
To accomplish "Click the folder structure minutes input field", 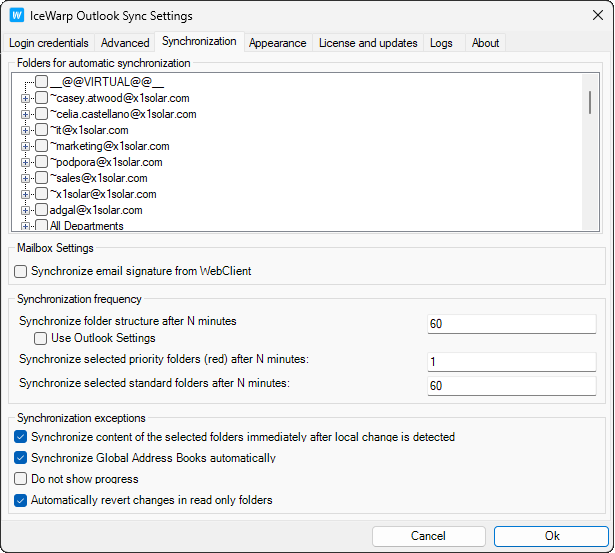I will (511, 324).
